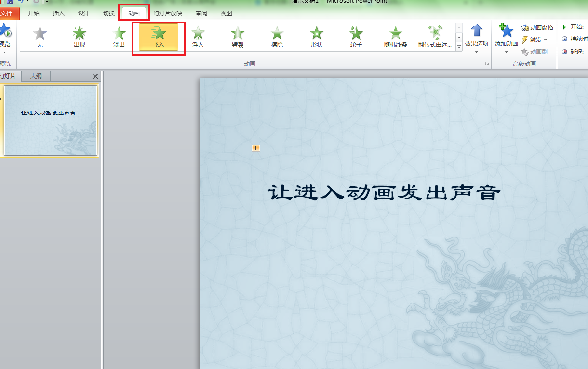Open the animation group dialog launcher
Screen dimensions: 588x369
pos(487,63)
